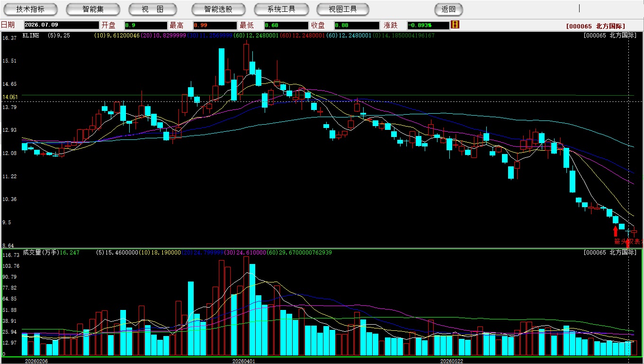The image size is (644, 364).
Task: Click the green (0)14.1850004196167 value
Action: pos(404,36)
